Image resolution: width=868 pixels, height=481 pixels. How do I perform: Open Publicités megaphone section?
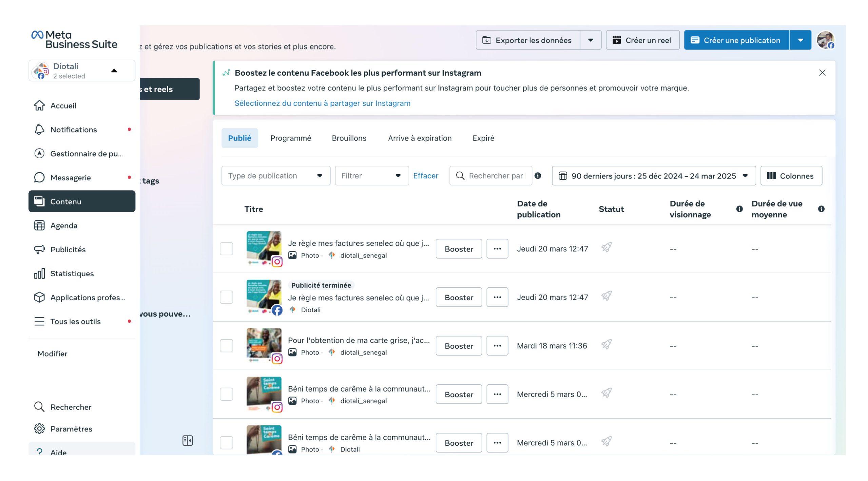[x=39, y=249]
